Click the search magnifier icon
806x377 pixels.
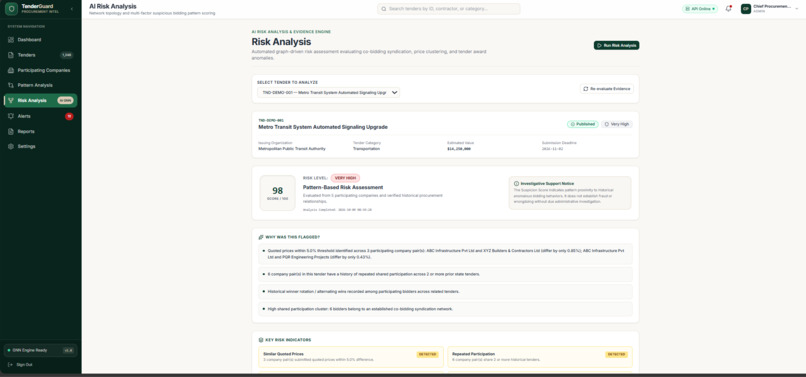pyautogui.click(x=383, y=9)
